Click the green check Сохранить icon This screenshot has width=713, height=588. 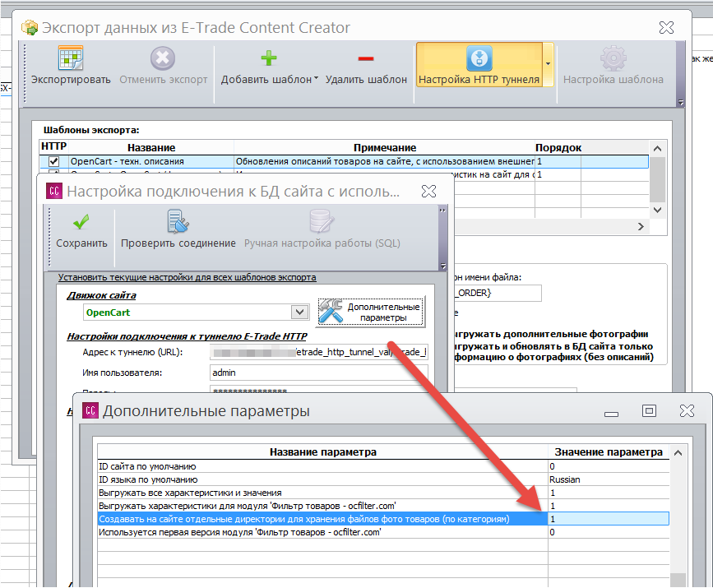81,222
